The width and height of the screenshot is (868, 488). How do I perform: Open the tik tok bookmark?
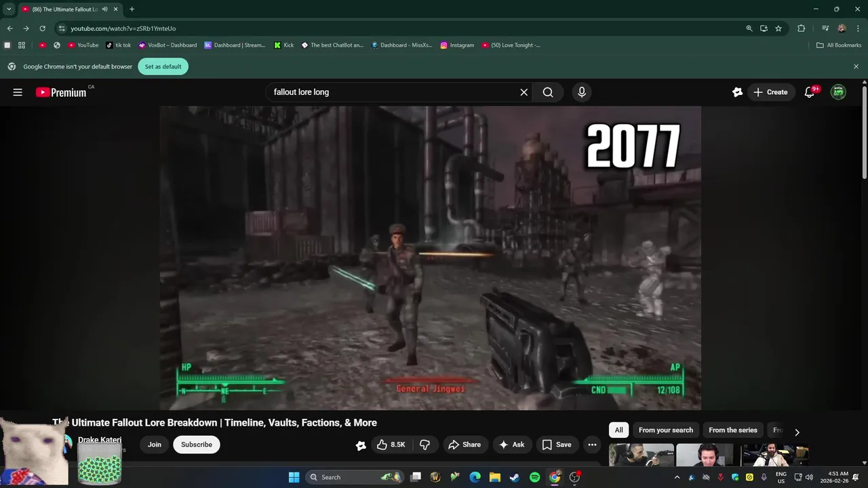[119, 45]
